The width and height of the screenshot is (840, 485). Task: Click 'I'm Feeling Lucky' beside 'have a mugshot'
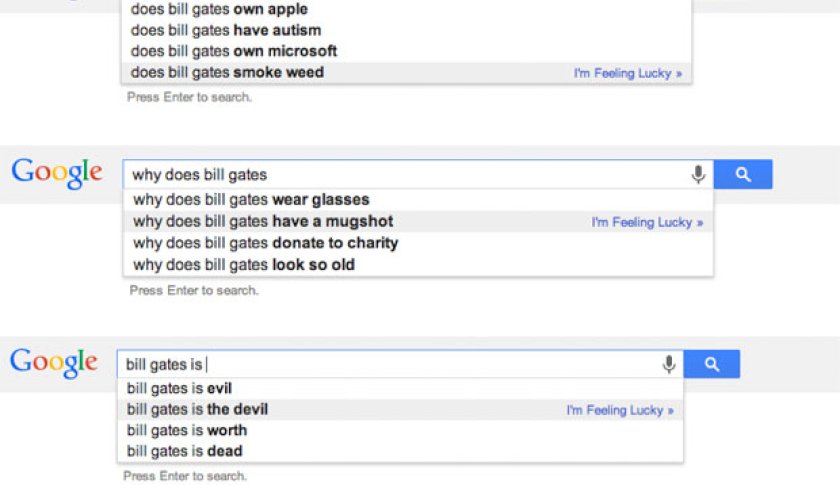pyautogui.click(x=647, y=222)
